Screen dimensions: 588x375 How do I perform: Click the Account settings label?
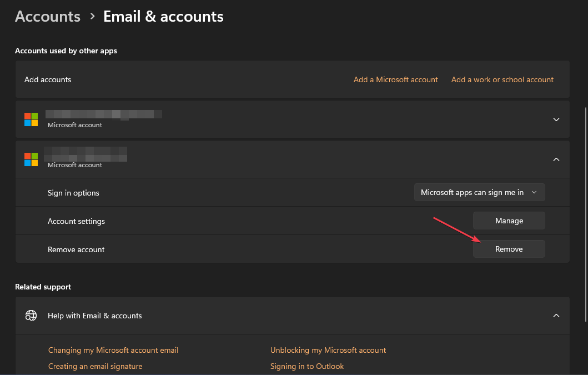[76, 222]
